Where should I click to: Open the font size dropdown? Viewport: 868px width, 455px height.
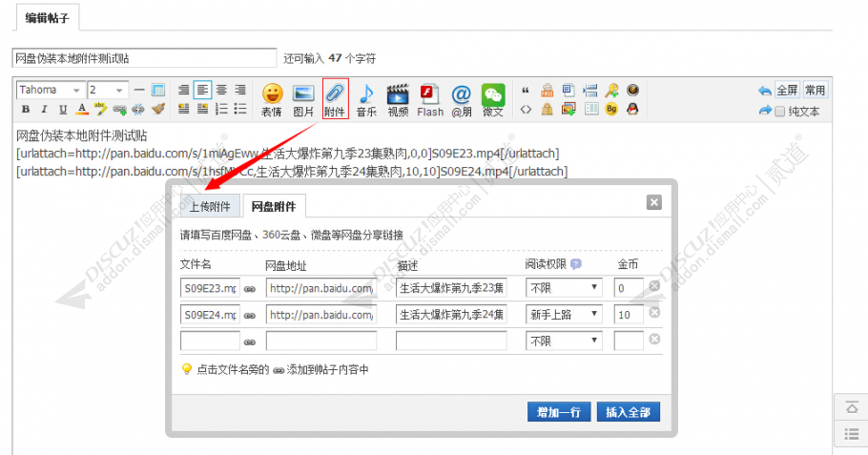[108, 90]
